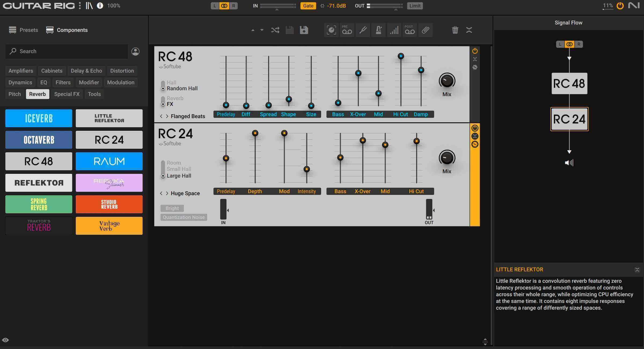The width and height of the screenshot is (644, 349).
Task: Select the Modulation category
Action: pyautogui.click(x=121, y=82)
